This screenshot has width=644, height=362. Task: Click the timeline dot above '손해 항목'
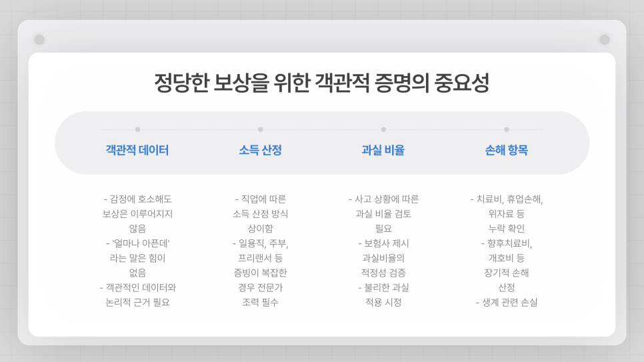[507, 129]
